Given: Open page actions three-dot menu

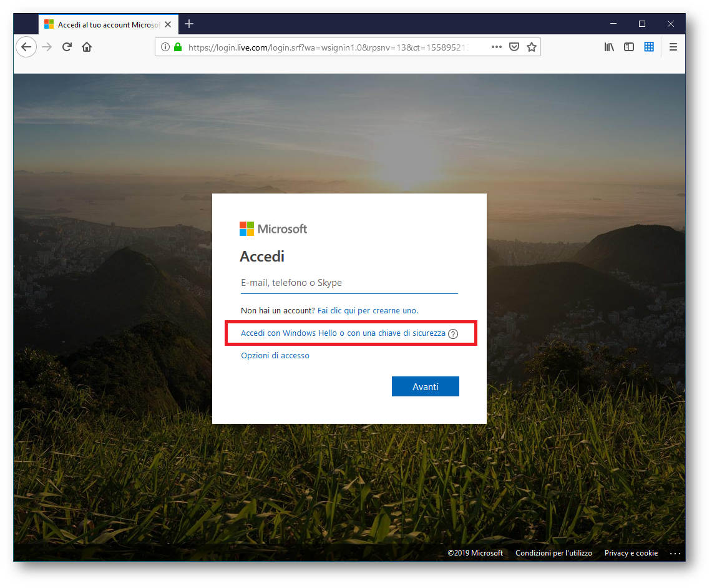Looking at the screenshot, I should pos(496,47).
